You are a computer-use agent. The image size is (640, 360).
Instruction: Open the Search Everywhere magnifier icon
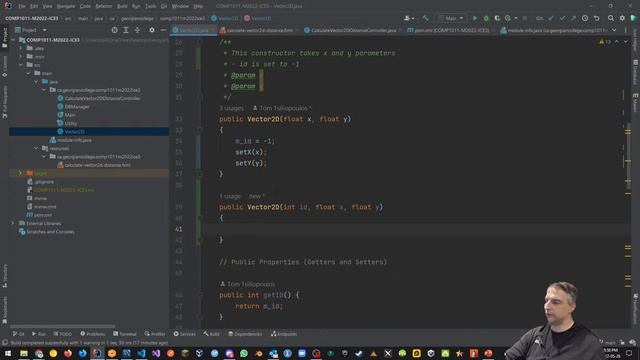tap(611, 18)
